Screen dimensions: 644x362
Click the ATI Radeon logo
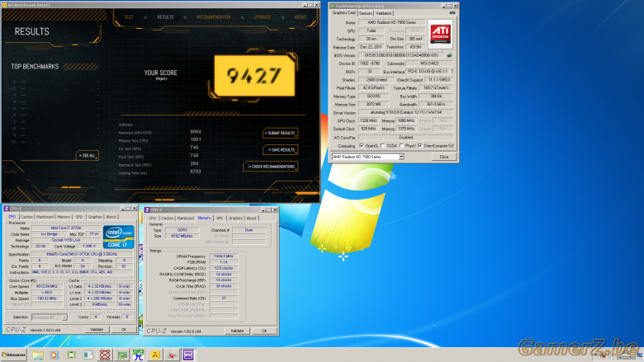coord(440,34)
